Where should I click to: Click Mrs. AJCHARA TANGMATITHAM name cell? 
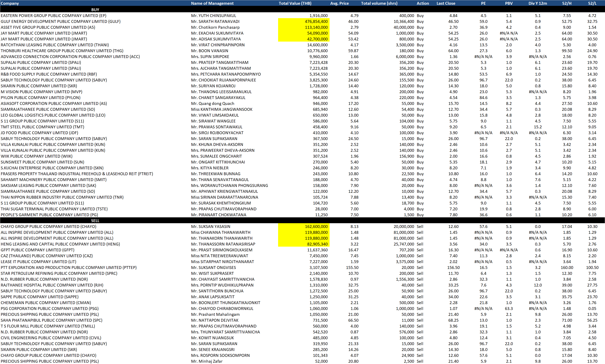(221, 68)
